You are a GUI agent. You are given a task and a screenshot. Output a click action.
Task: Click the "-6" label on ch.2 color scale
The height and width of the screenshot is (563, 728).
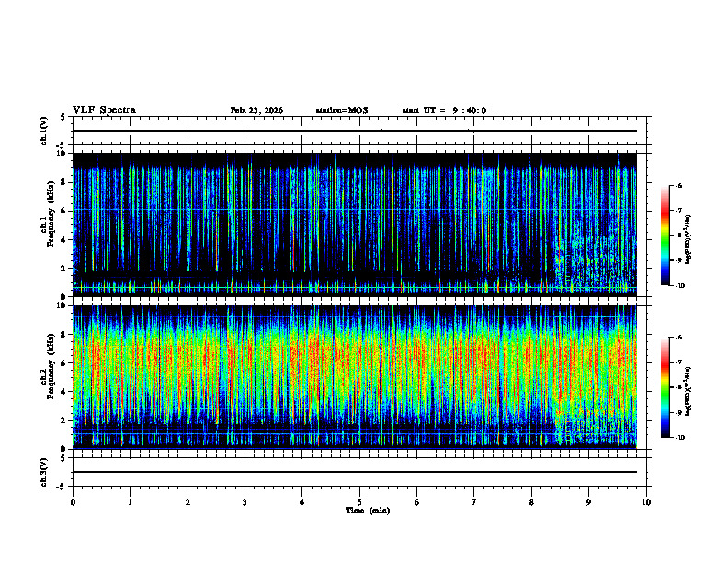(678, 338)
